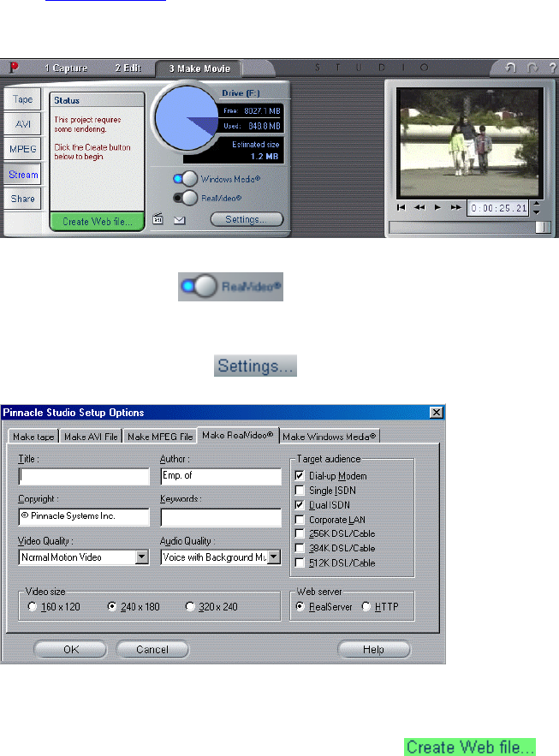Select the MPEG output button
The height and width of the screenshot is (756, 559).
22,149
